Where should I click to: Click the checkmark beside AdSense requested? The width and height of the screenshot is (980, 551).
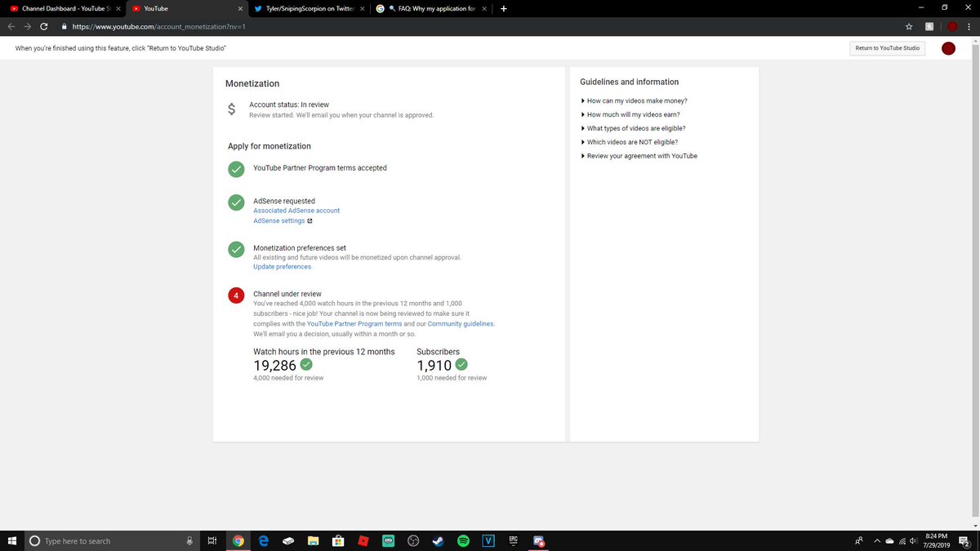[x=235, y=202]
